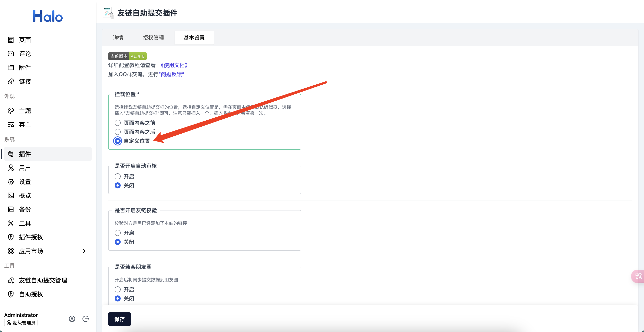Viewport: 644px width, 332px height.
Task: Open the 应用市场 app market icon
Action: [11, 251]
